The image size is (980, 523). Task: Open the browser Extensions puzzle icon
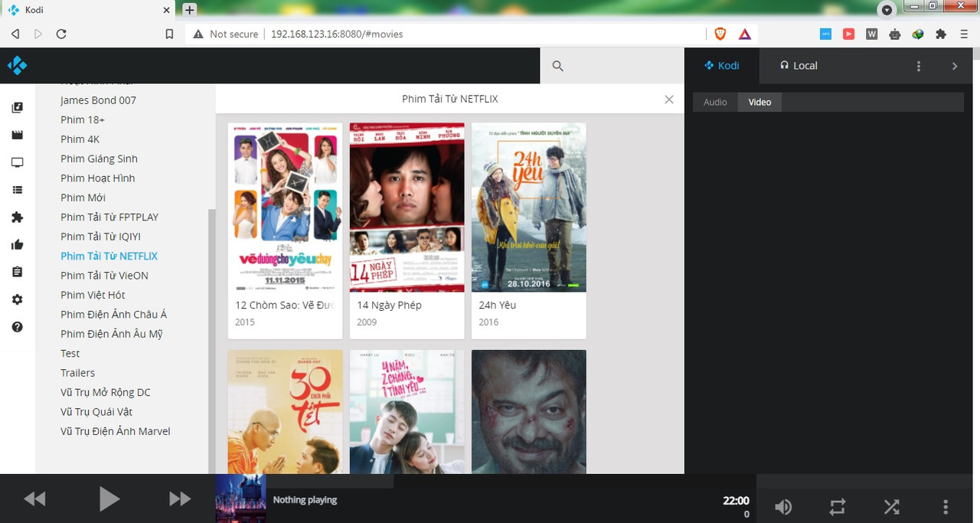click(x=941, y=34)
